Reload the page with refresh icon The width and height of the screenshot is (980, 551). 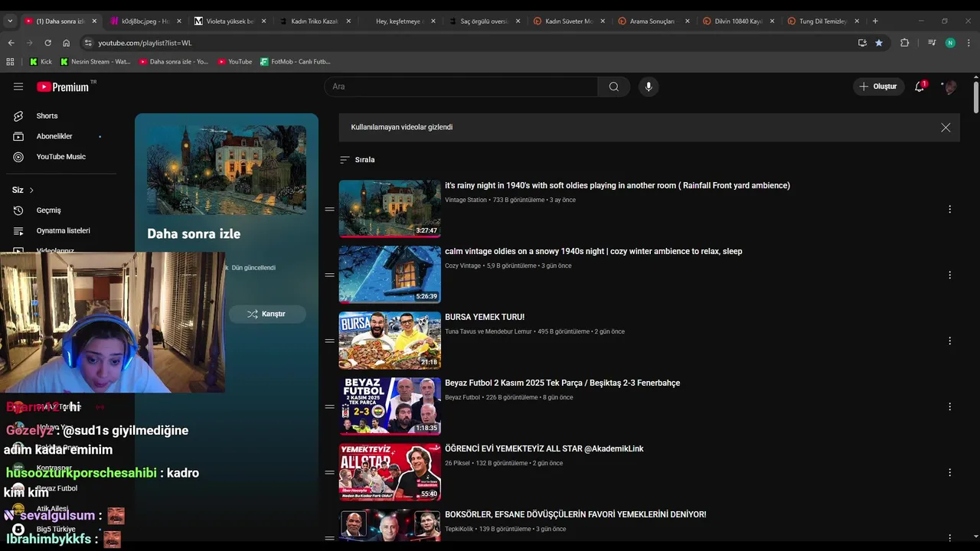tap(47, 43)
